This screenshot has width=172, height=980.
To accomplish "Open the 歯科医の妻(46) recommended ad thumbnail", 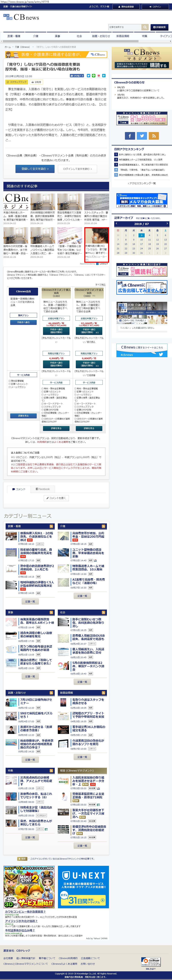I will (x=97, y=236).
